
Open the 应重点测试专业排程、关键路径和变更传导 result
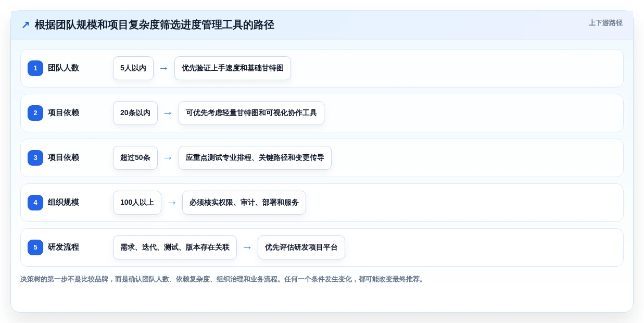tap(255, 158)
